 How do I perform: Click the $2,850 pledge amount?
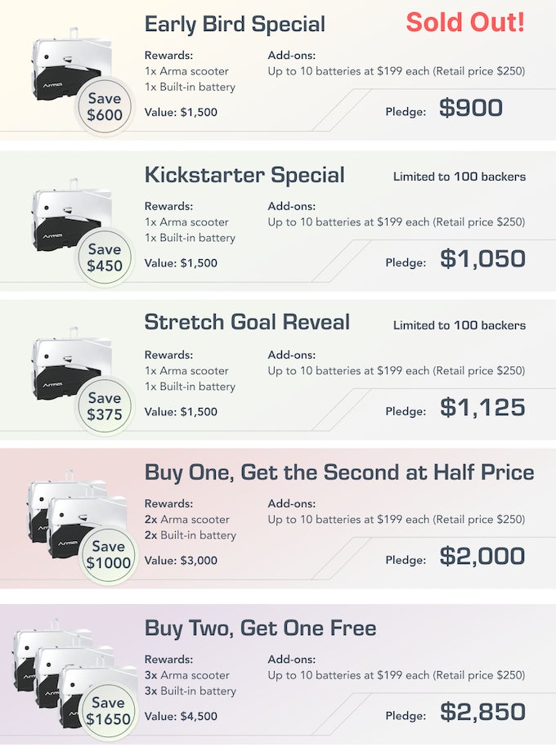click(482, 711)
